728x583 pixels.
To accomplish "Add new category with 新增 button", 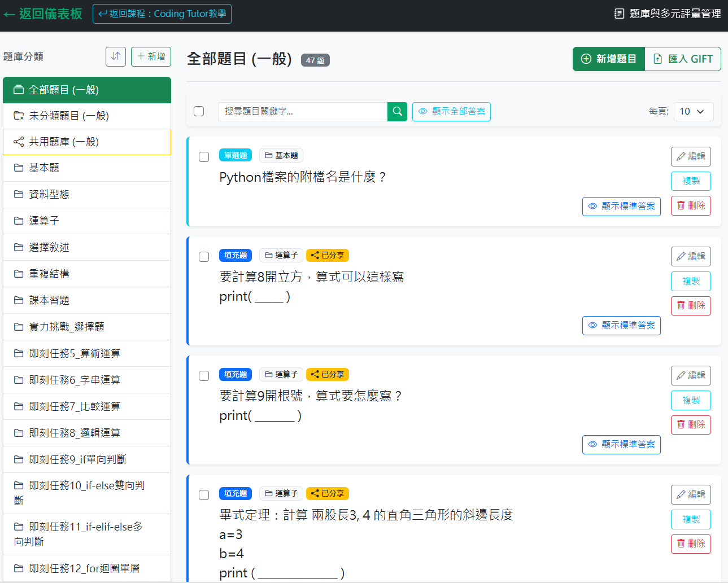I will tap(151, 56).
